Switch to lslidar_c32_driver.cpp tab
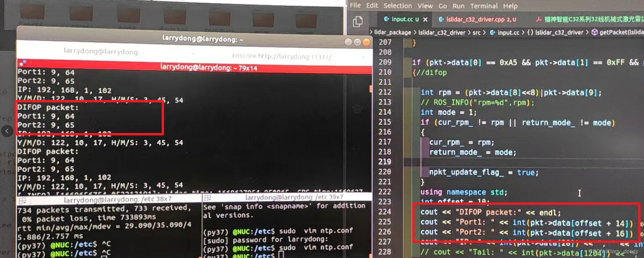The height and width of the screenshot is (258, 644). [477, 19]
